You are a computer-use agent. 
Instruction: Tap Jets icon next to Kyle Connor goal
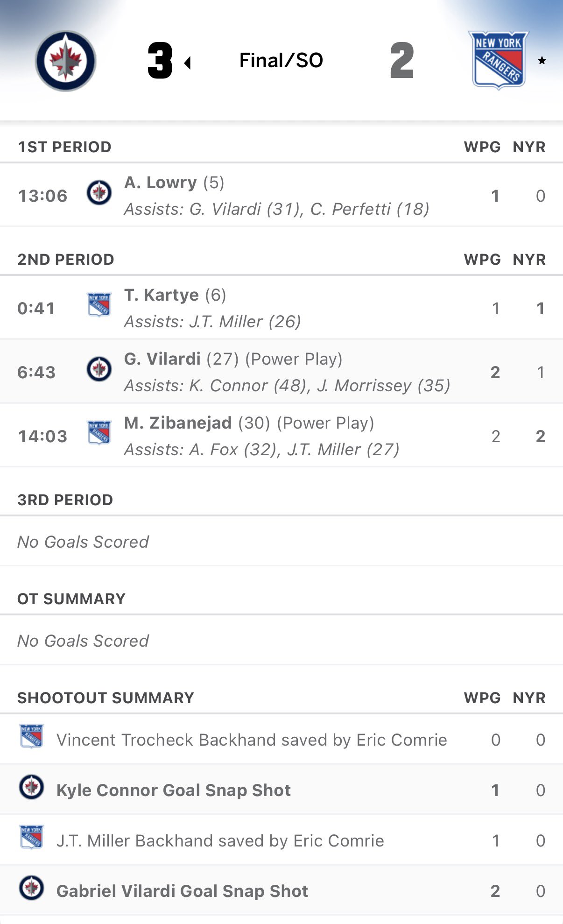[x=31, y=787]
